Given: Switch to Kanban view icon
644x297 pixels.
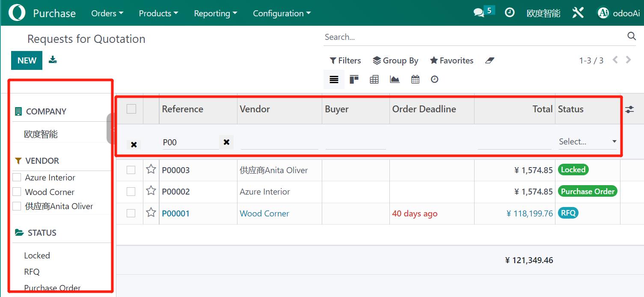Looking at the screenshot, I should pos(354,79).
